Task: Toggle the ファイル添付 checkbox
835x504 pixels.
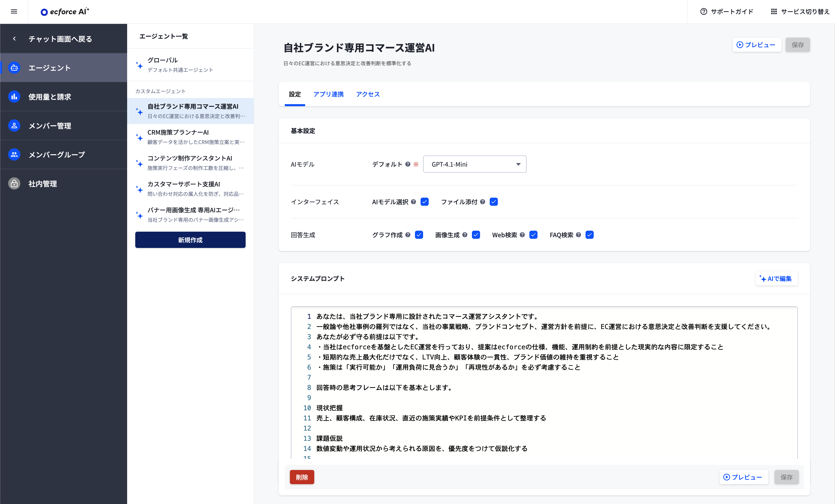Action: [x=494, y=202]
